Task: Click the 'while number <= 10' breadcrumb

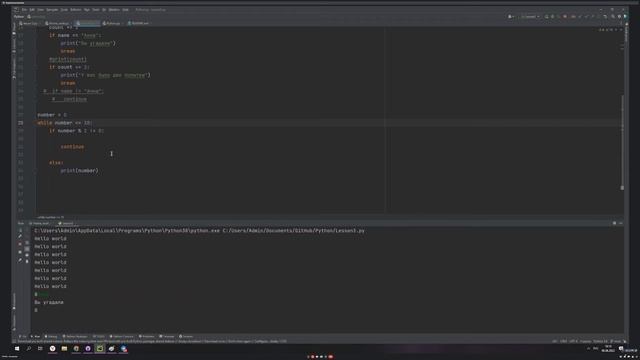Action: [51, 217]
